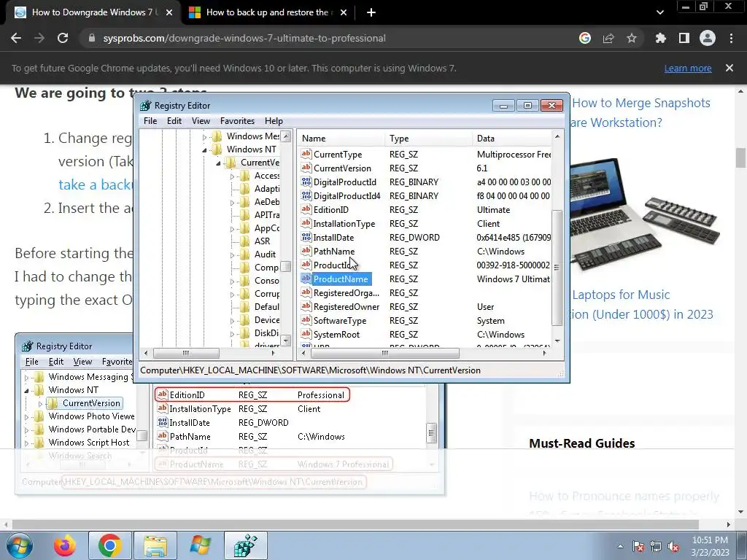Click the taskbar clock showing 10:51 PM

click(710, 546)
